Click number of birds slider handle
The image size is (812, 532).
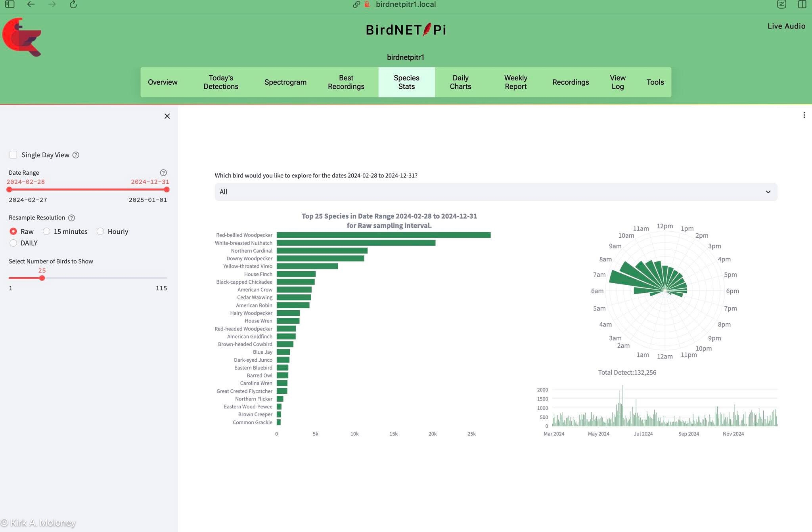coord(42,278)
